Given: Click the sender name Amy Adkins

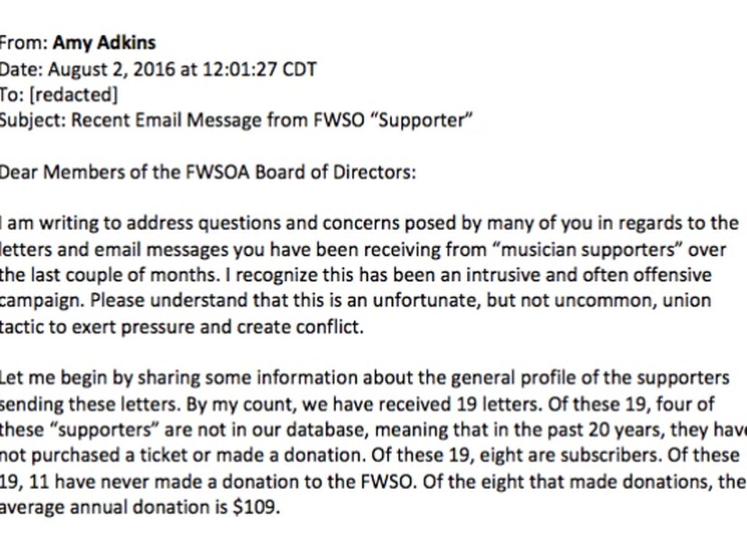Looking at the screenshot, I should pos(104,43).
